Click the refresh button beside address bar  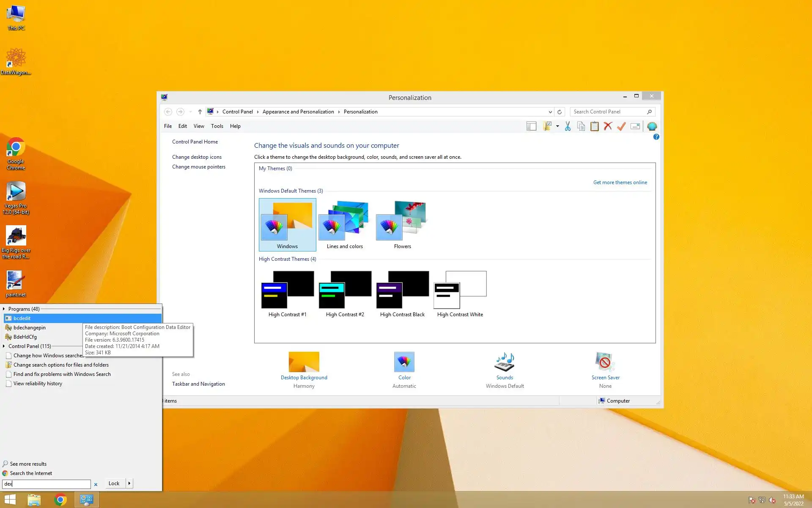[x=560, y=112]
